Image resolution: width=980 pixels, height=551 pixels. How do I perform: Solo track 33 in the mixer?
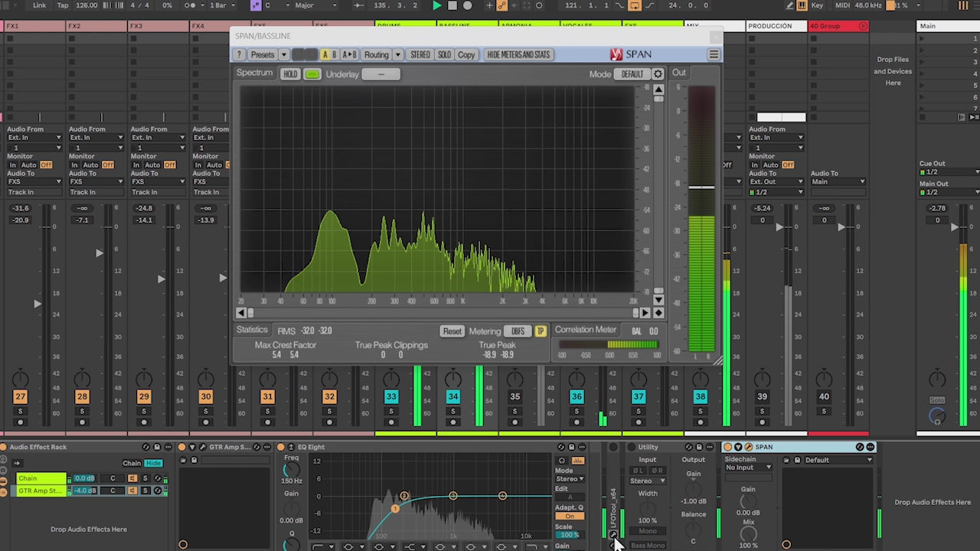[x=391, y=412]
